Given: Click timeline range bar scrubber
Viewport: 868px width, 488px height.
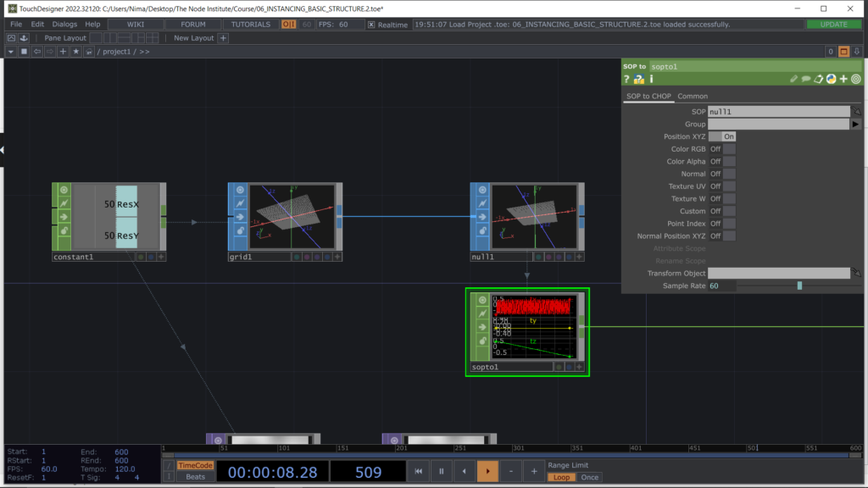Looking at the screenshot, I should coord(511,455).
